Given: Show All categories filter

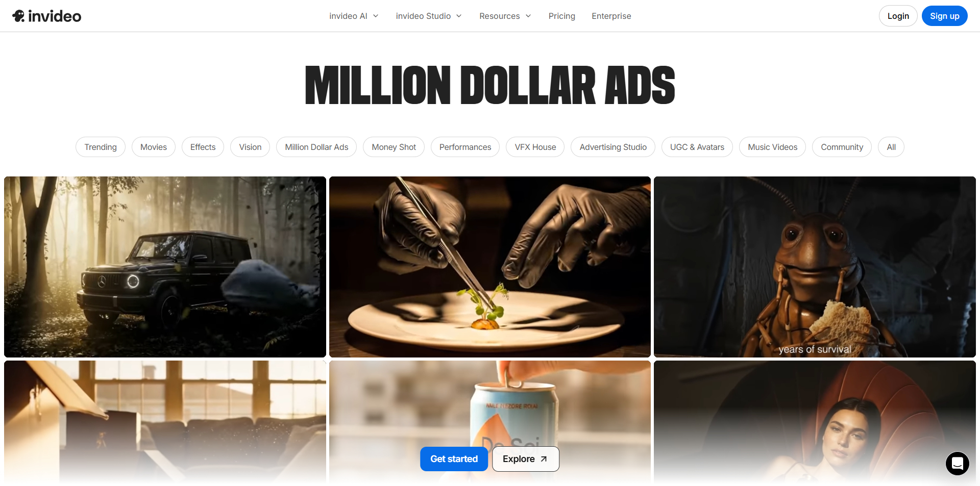Looking at the screenshot, I should tap(891, 147).
